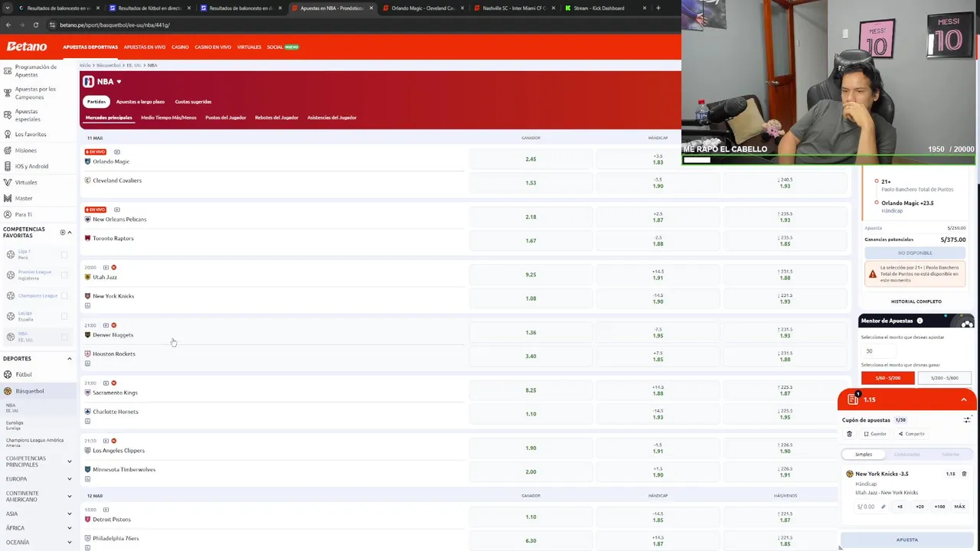Click Básquetbol breadcrumb link
The image size is (980, 551).
click(109, 65)
